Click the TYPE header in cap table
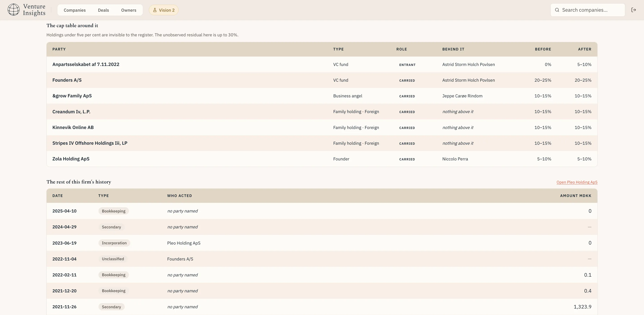This screenshot has width=644, height=315. (x=338, y=49)
